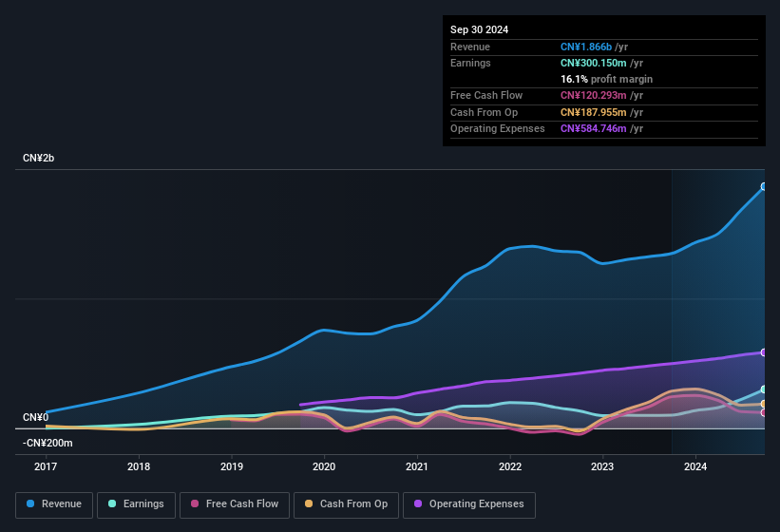Toggle the Cash From Op legend button

click(x=346, y=504)
